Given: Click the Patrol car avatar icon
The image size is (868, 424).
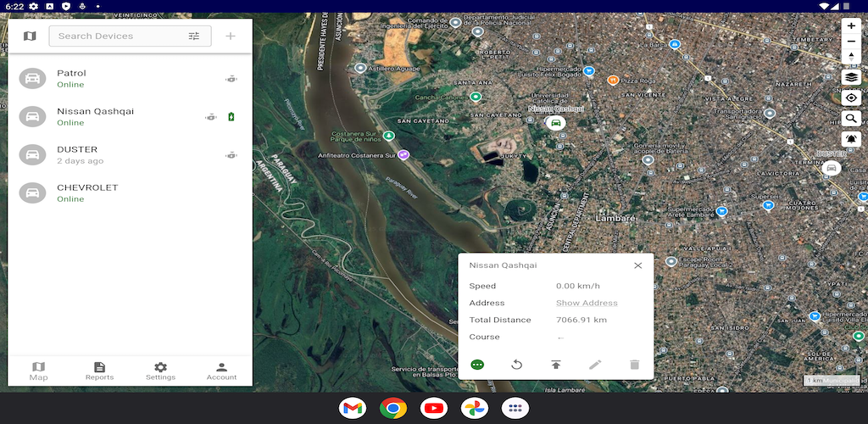Looking at the screenshot, I should 33,79.
